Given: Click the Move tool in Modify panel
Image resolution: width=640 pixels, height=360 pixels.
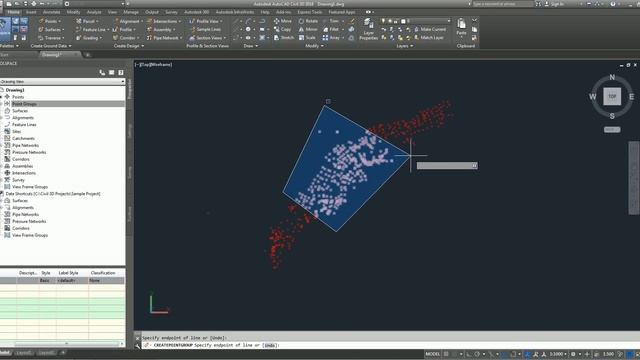Looking at the screenshot, I should click(282, 21).
